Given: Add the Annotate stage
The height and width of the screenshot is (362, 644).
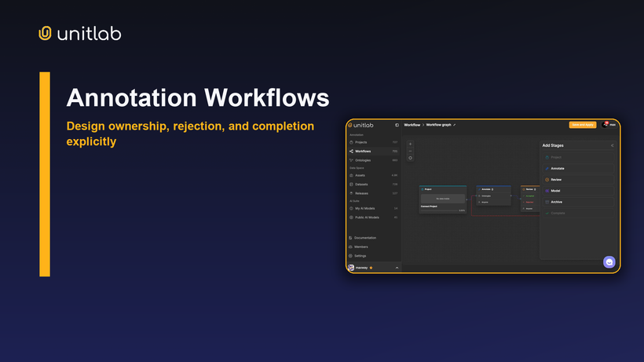Looking at the screenshot, I should click(578, 169).
